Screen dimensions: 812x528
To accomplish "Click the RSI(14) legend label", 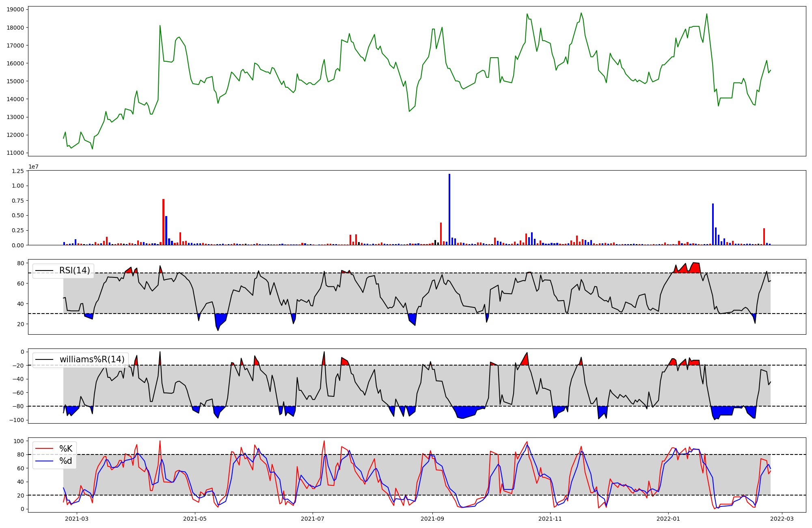I will click(x=75, y=270).
